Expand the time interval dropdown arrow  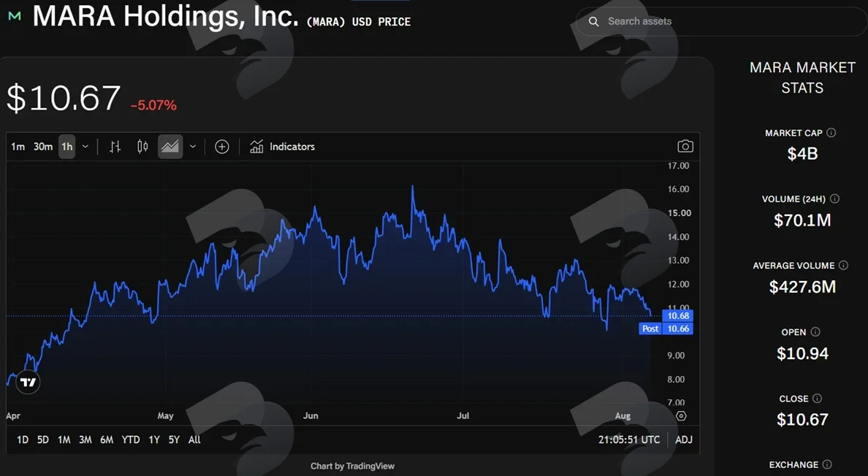(85, 147)
